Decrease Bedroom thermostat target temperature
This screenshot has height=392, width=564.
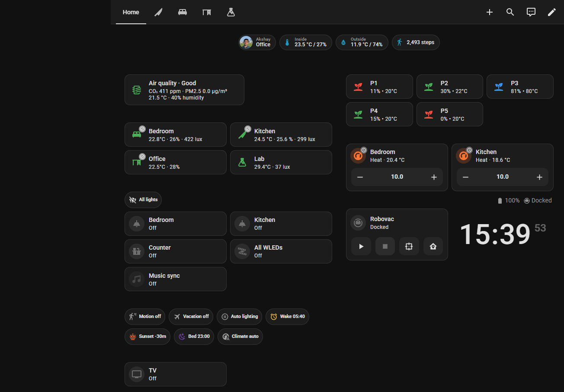[x=360, y=177]
